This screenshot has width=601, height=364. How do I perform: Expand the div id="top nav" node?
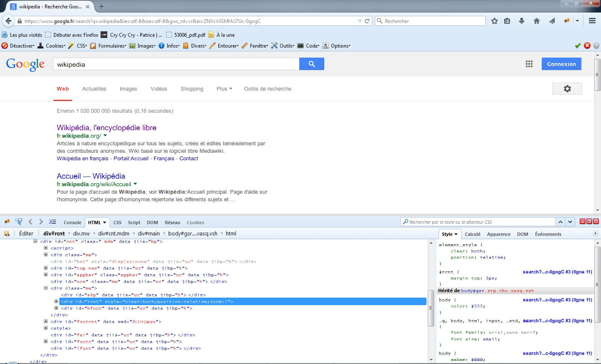click(x=45, y=268)
